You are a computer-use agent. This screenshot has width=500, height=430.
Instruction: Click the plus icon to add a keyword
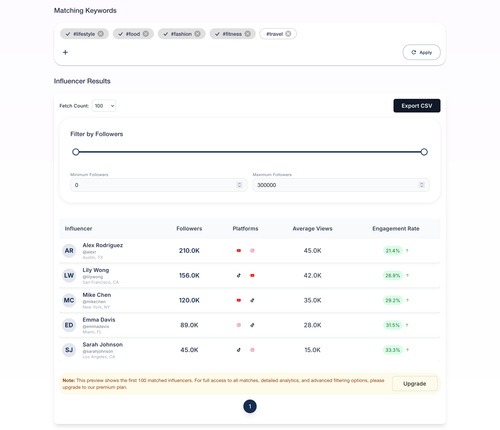[x=65, y=52]
